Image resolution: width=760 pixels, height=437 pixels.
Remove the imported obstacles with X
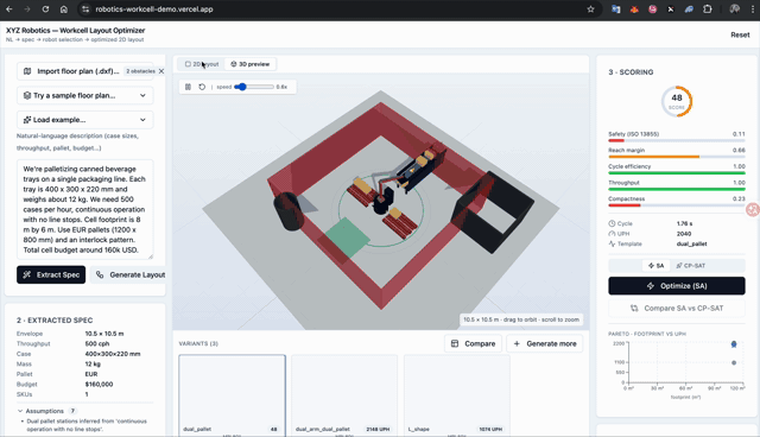tap(161, 71)
